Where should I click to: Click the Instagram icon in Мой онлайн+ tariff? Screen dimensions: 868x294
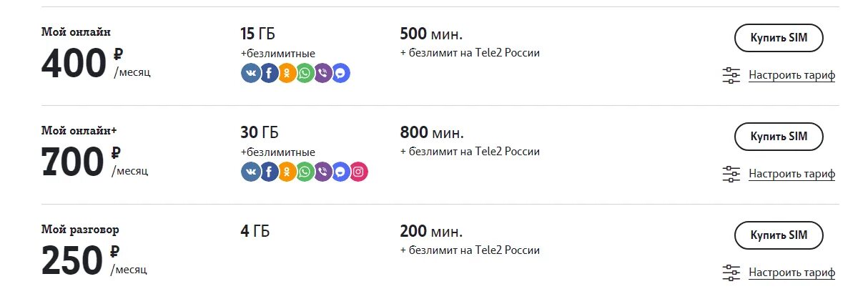359,172
